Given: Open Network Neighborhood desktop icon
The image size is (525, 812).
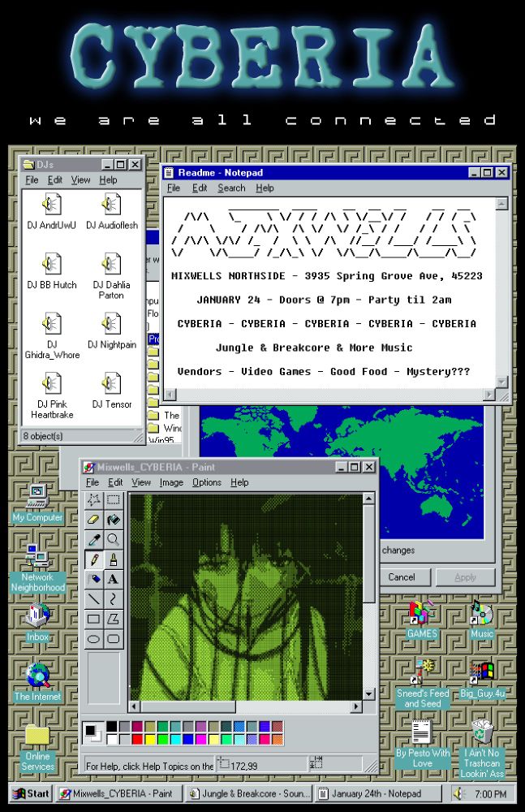Looking at the screenshot, I should tap(38, 568).
